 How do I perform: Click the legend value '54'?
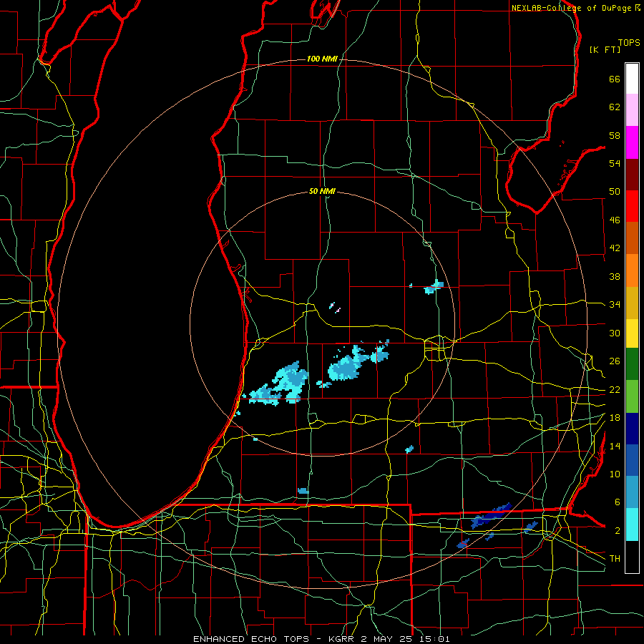615,164
